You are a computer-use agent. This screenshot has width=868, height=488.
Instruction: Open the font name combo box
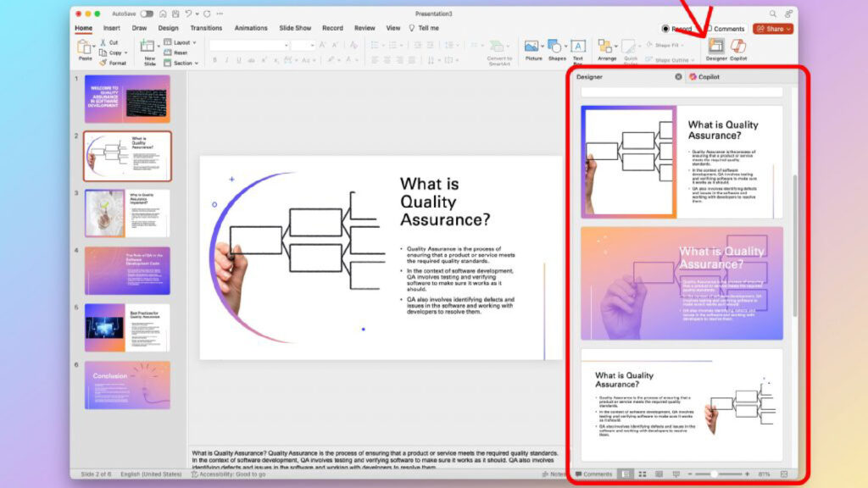[x=248, y=45]
